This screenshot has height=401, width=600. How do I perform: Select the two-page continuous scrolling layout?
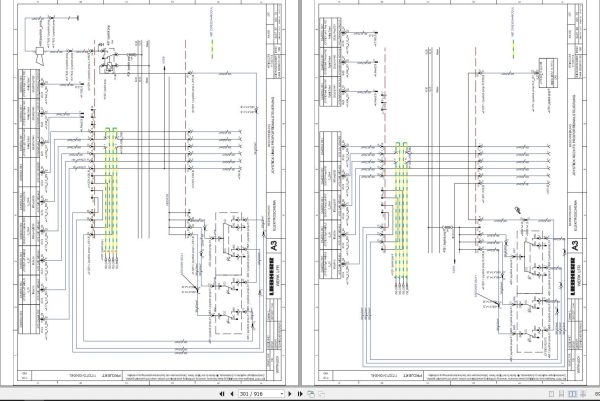tap(583, 394)
